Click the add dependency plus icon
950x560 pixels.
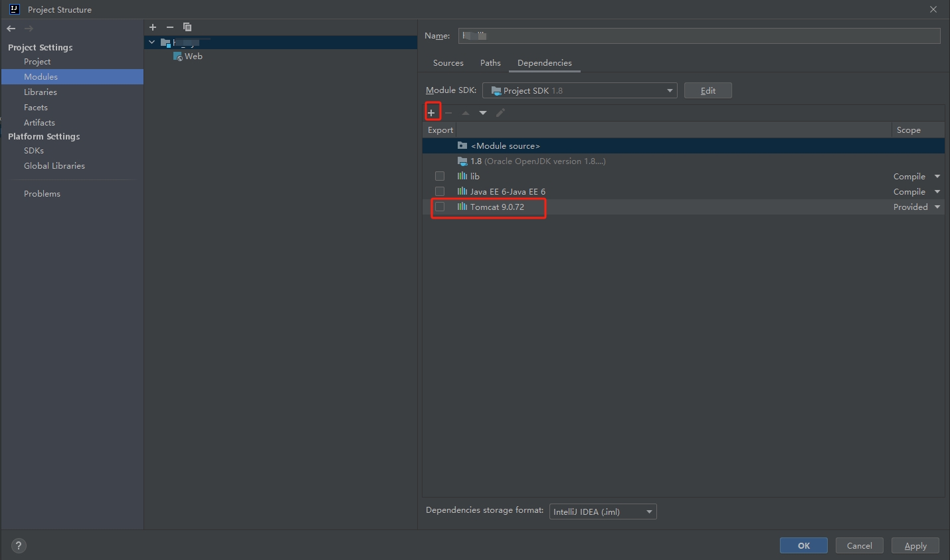431,113
